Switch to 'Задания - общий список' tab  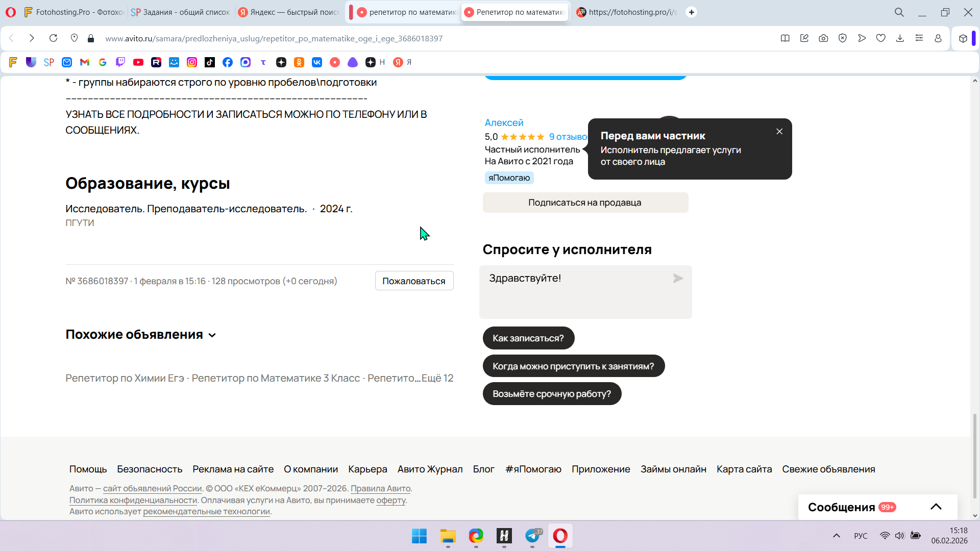[x=181, y=12]
